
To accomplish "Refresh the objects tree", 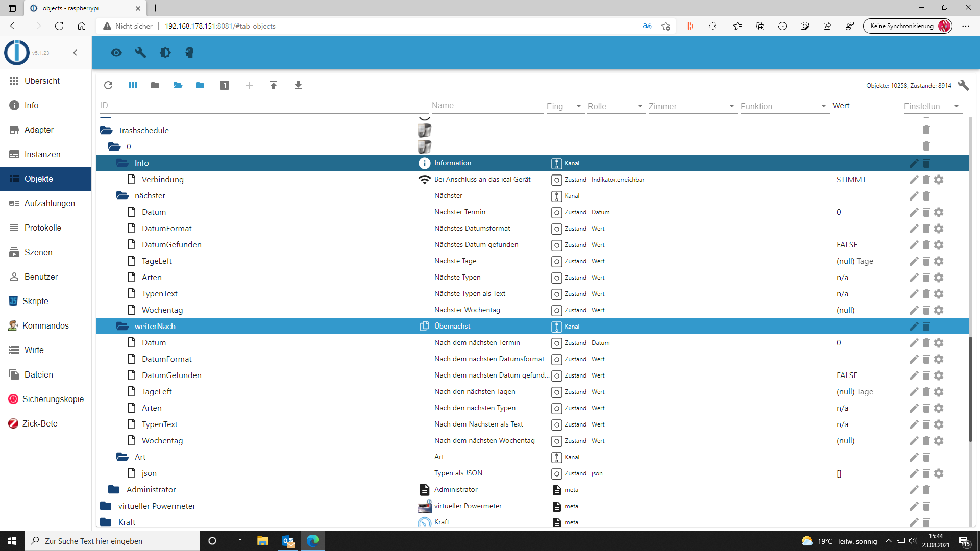I will 108,85.
